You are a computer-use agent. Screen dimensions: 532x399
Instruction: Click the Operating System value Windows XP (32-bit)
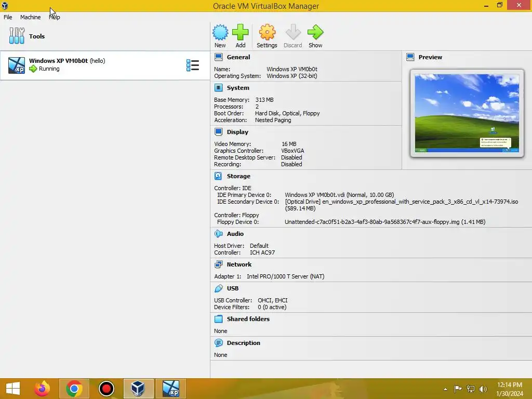[292, 76]
